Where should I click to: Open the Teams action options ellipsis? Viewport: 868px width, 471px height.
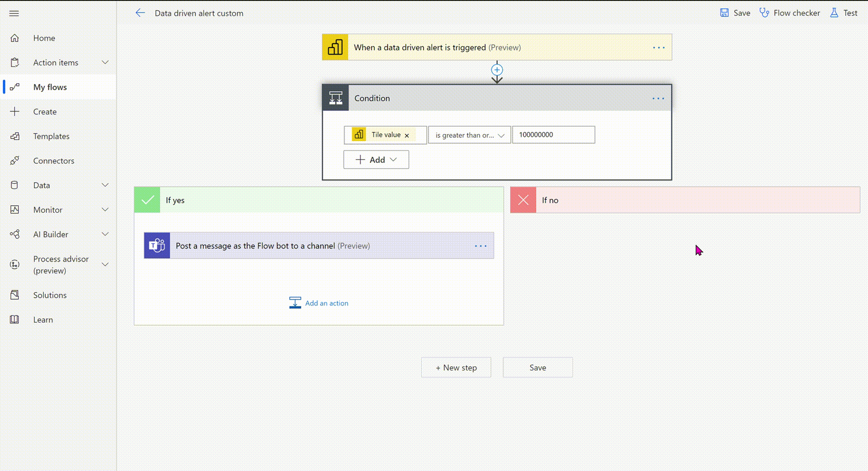[481, 246]
